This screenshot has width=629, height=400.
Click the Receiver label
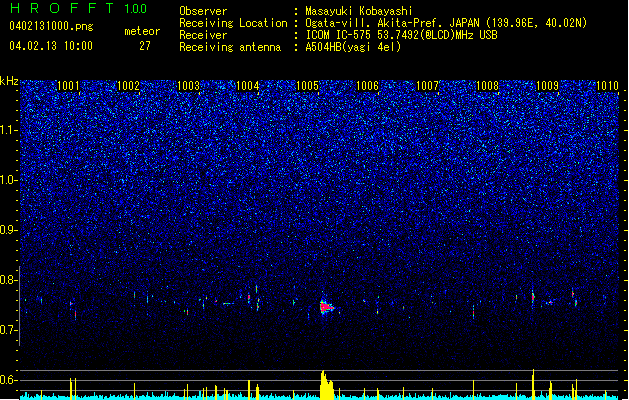click(203, 35)
